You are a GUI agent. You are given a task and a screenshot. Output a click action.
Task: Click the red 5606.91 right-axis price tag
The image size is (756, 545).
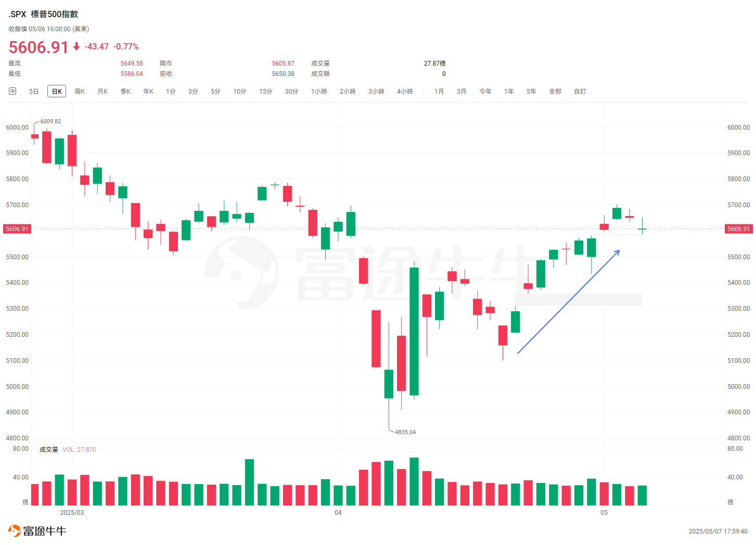738,229
